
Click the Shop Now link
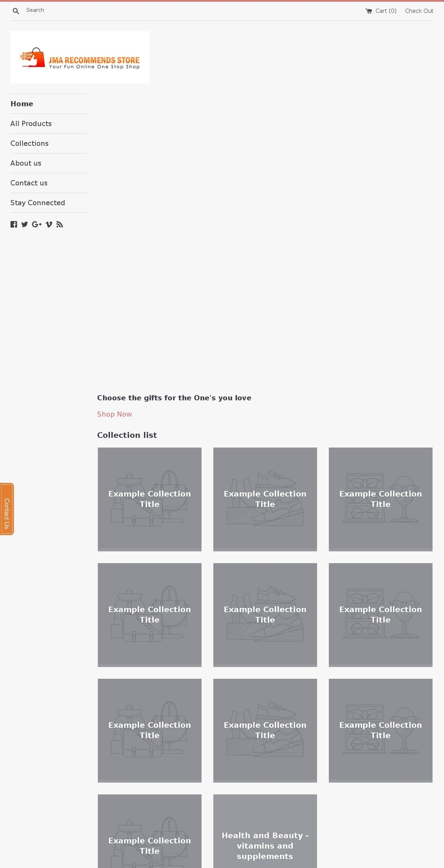coord(115,414)
